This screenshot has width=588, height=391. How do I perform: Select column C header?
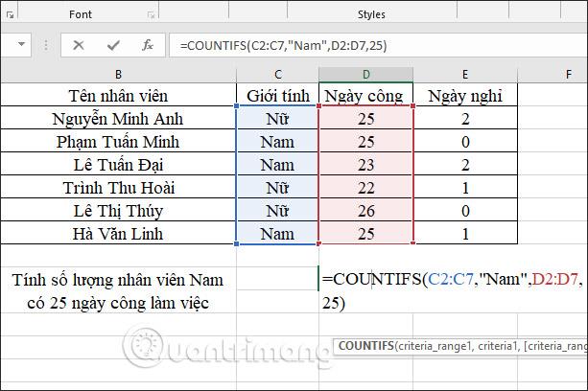[277, 75]
